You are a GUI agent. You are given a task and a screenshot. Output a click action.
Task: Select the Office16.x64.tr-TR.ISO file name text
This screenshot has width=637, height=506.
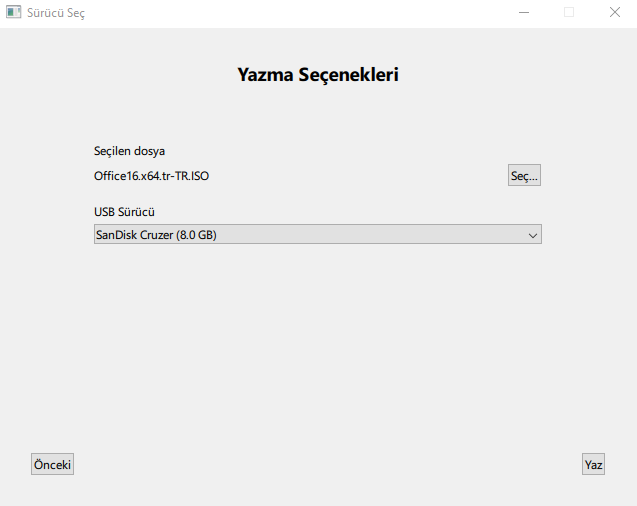151,176
